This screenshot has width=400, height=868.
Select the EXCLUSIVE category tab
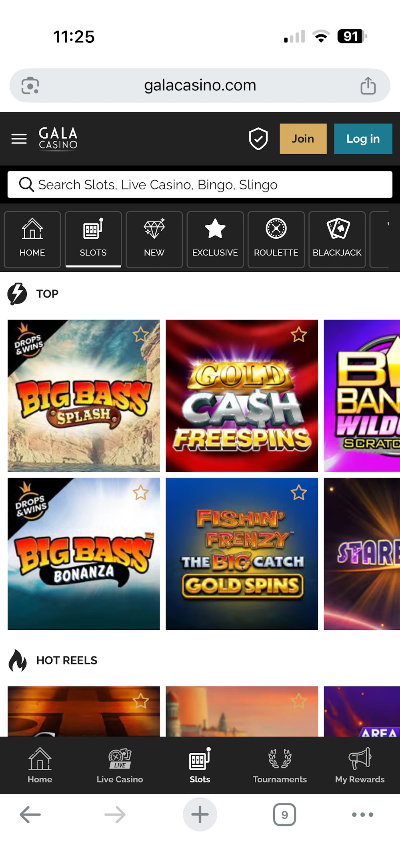pyautogui.click(x=215, y=239)
